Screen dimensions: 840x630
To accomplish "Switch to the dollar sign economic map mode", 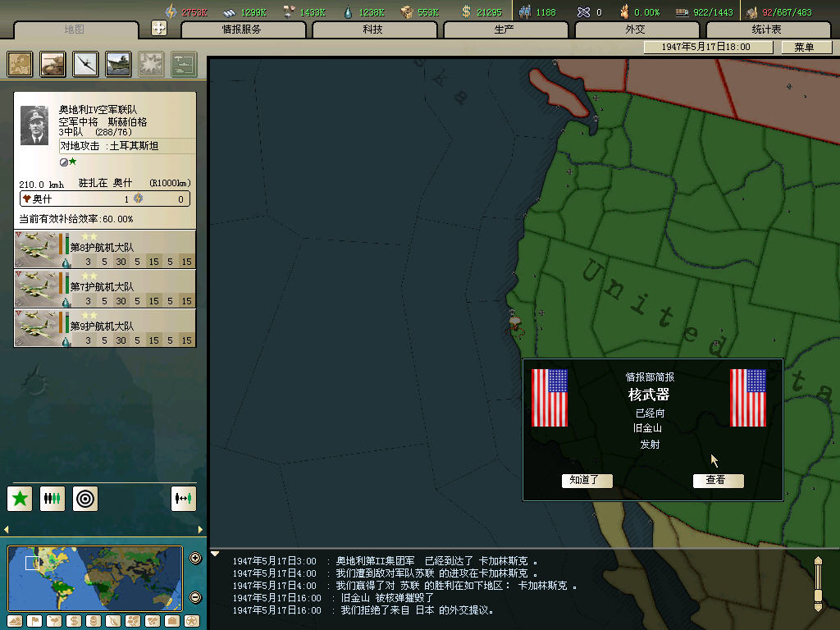I will click(74, 622).
